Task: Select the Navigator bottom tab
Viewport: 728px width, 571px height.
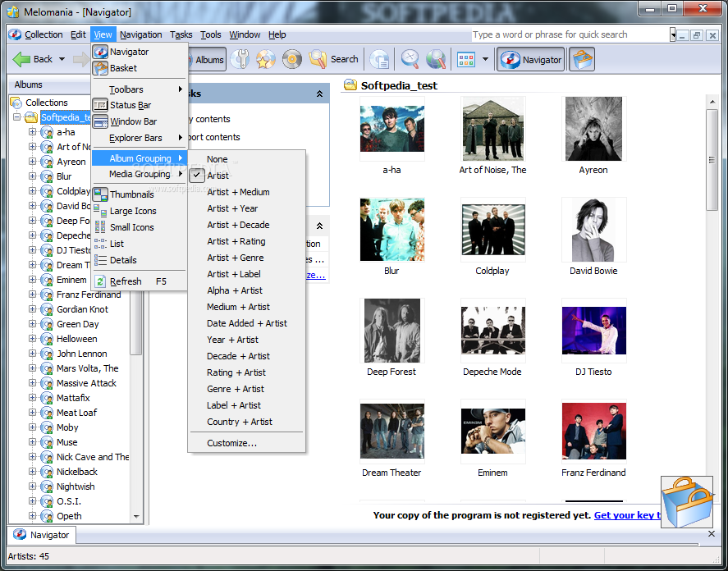Action: coord(42,535)
